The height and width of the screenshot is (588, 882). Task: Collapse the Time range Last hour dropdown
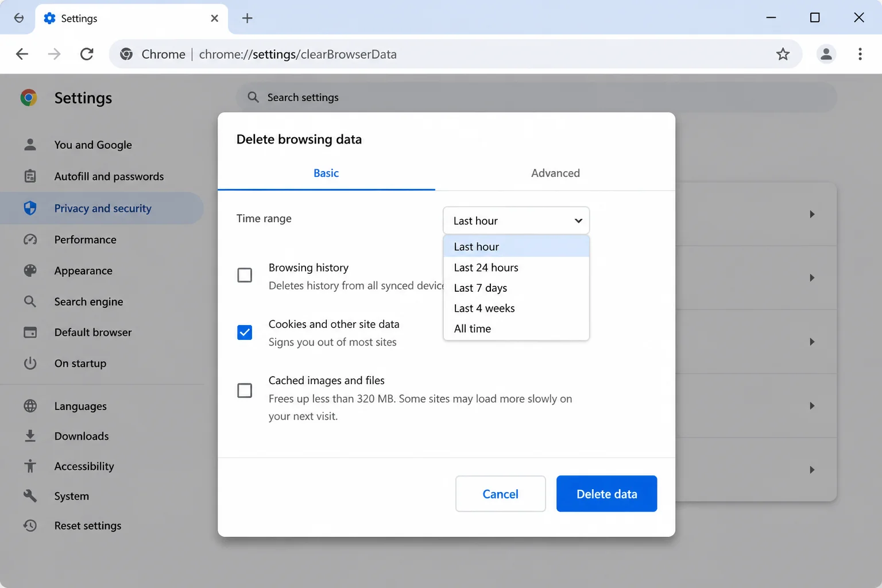[x=516, y=220]
